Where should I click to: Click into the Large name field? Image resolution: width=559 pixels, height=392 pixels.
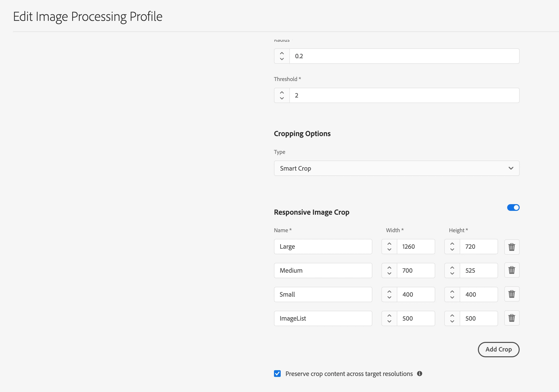pos(323,247)
